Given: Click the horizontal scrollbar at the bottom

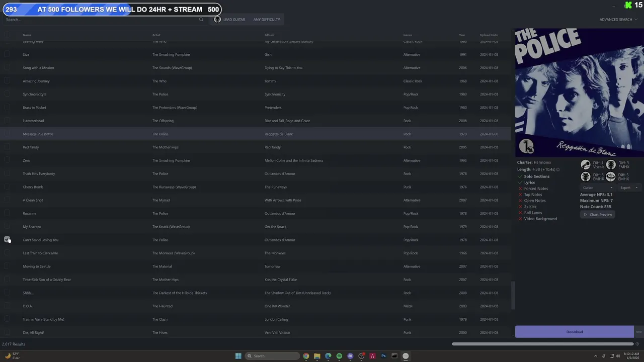Looking at the screenshot, I should pyautogui.click(x=542, y=344).
